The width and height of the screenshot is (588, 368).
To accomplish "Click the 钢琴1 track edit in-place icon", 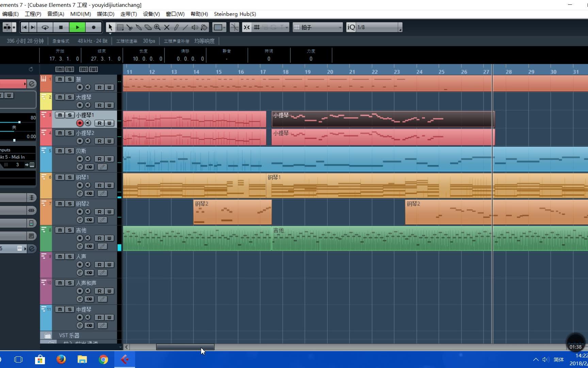I will [102, 194].
